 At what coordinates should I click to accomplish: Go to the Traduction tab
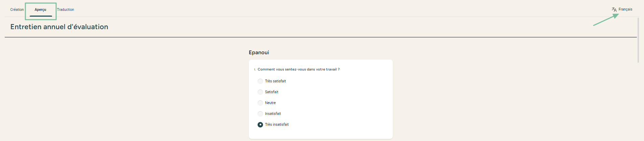click(66, 9)
